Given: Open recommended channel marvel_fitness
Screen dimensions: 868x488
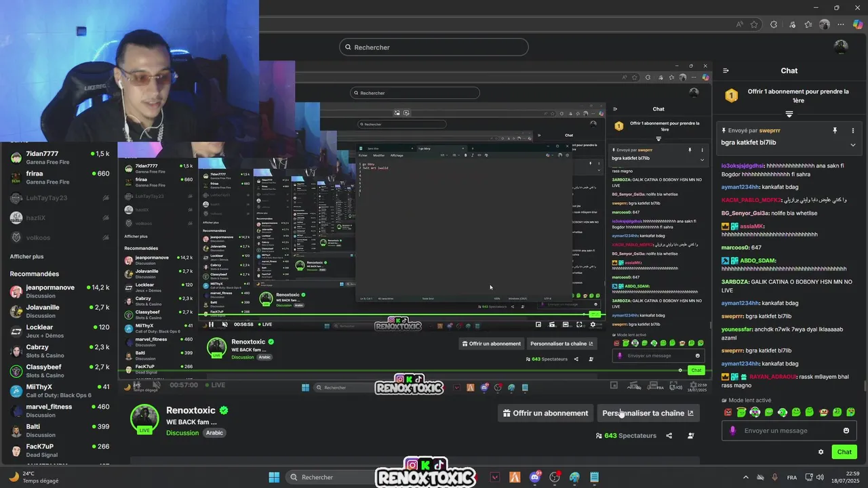Looking at the screenshot, I should 59,411.
